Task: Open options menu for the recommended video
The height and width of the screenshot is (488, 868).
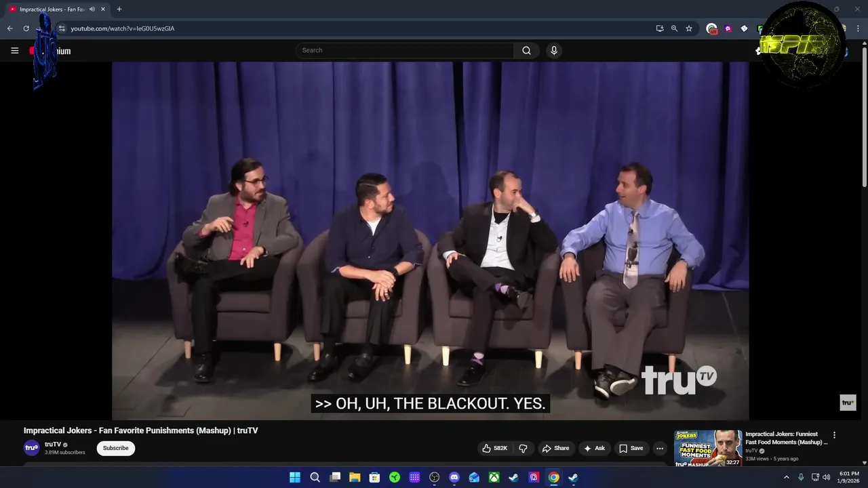Action: 834,435
